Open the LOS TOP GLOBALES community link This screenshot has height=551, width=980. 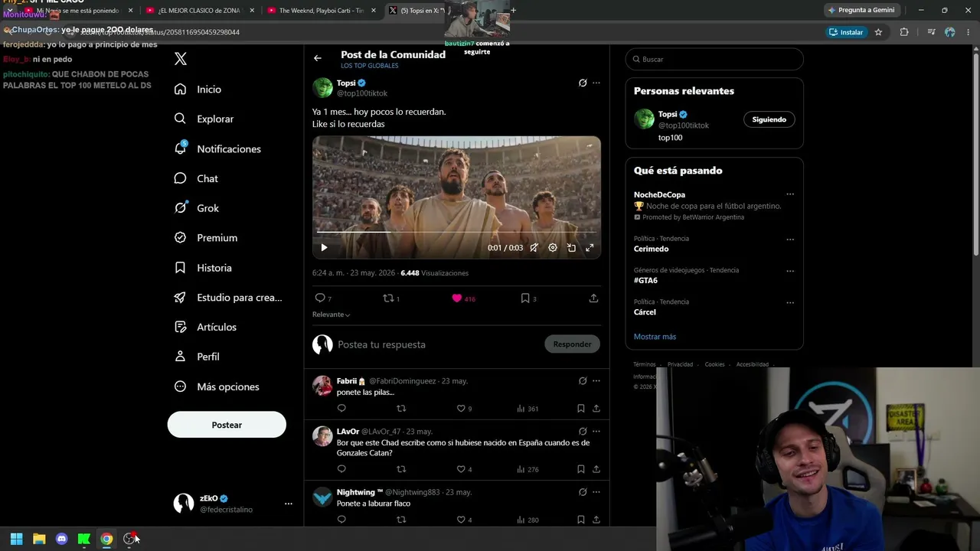click(370, 66)
